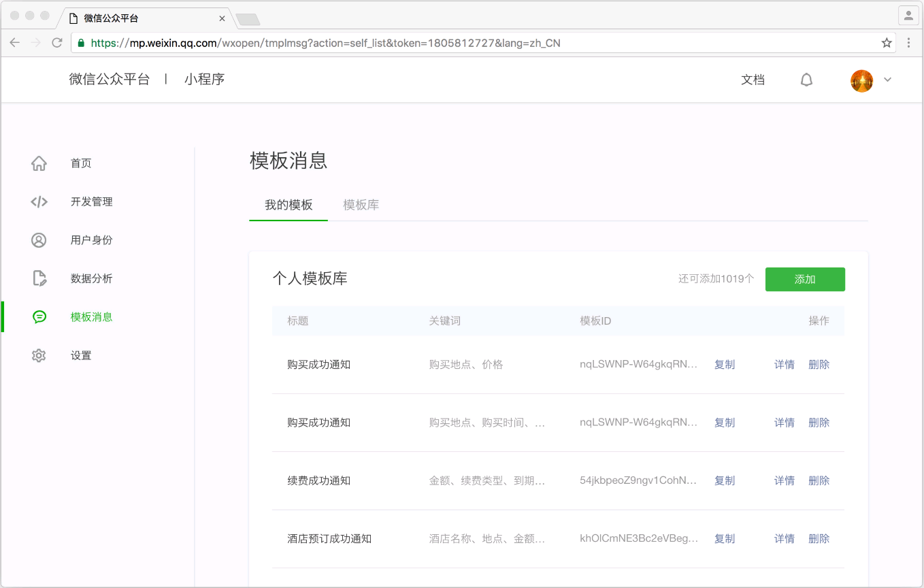This screenshot has height=588, width=924.
Task: Click keywords 金额、续费类型、到期…
Action: point(487,480)
